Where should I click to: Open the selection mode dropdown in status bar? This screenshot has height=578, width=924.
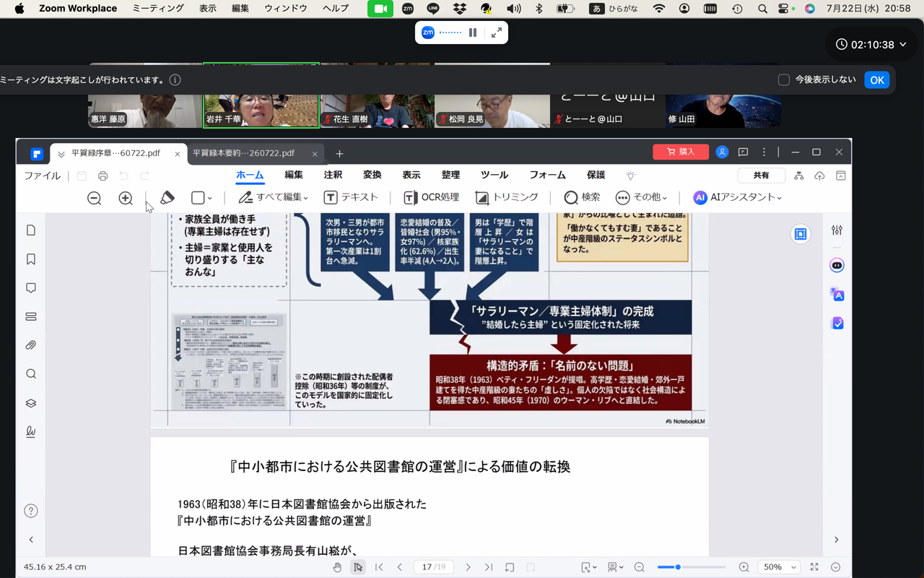589,567
